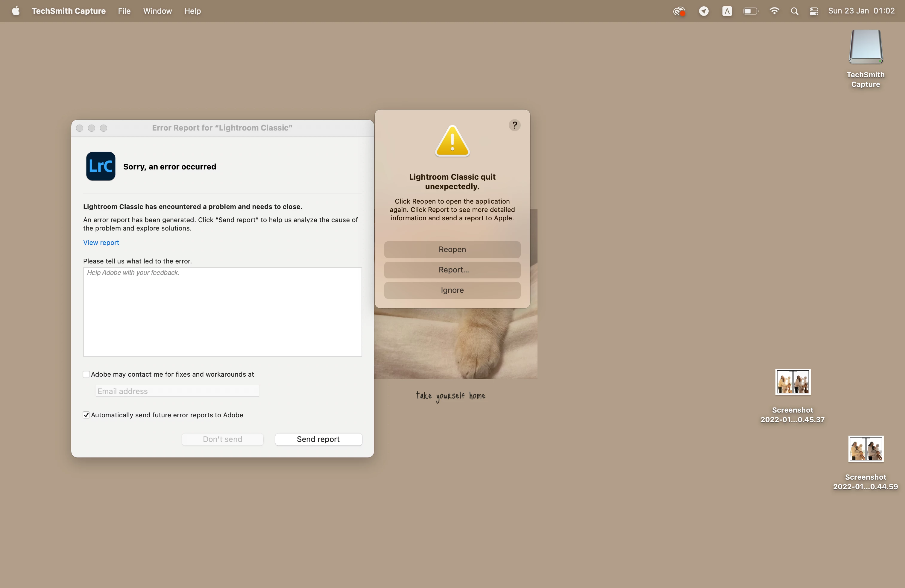Open the Wi-Fi status menu
Screen dimensions: 905x588
pyautogui.click(x=774, y=11)
